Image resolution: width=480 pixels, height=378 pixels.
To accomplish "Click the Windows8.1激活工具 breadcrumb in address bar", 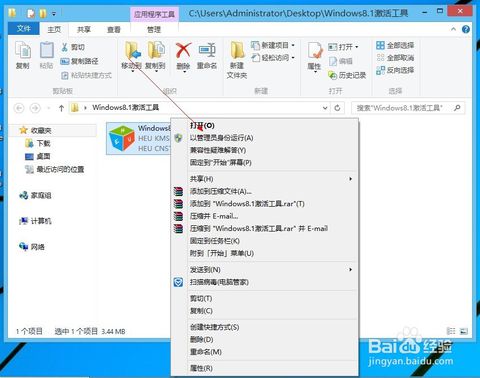I will click(126, 108).
